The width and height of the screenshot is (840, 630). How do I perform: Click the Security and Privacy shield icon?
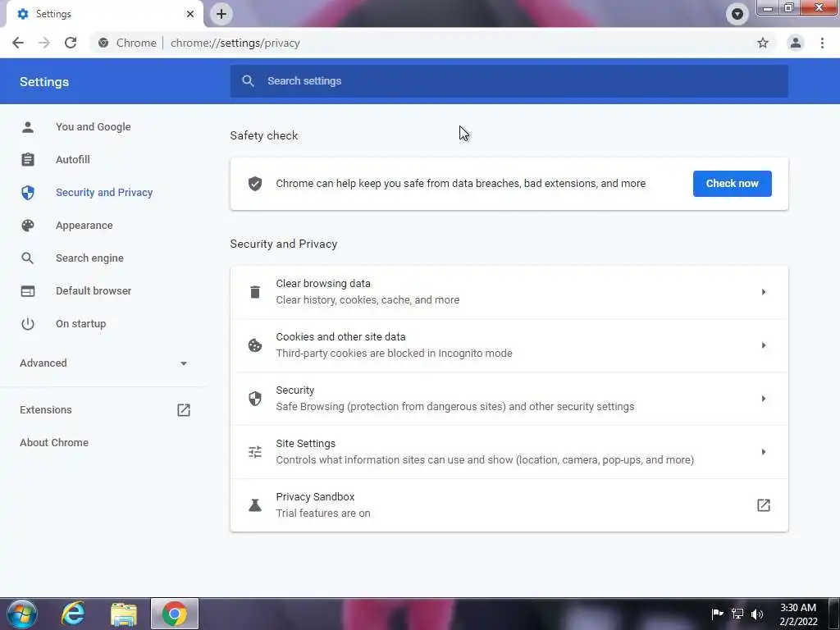coord(28,192)
